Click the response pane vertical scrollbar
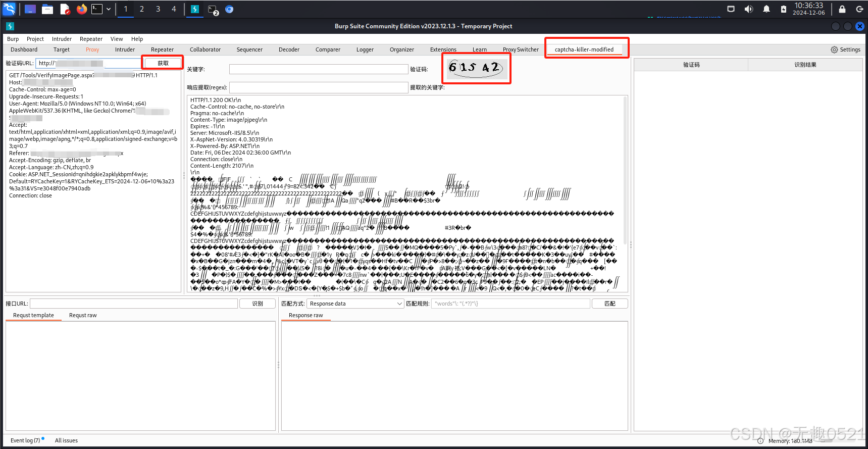868x449 pixels. 625,170
